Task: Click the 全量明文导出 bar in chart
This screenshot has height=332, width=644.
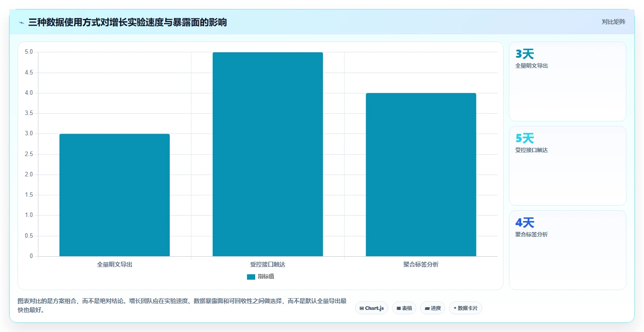Action: point(115,195)
